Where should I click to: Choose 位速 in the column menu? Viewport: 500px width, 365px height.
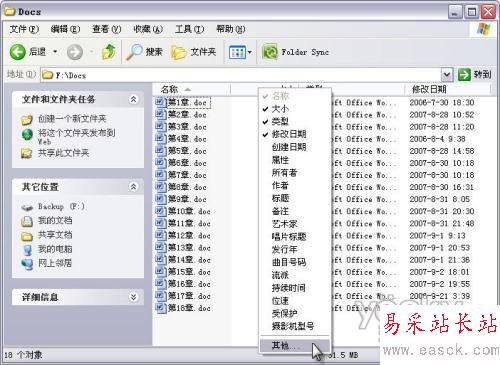click(x=295, y=301)
